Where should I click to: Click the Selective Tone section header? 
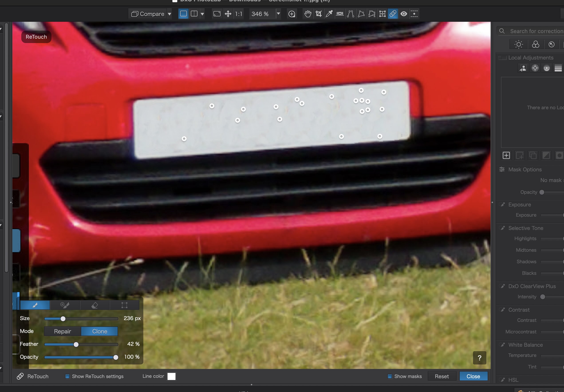(x=526, y=228)
